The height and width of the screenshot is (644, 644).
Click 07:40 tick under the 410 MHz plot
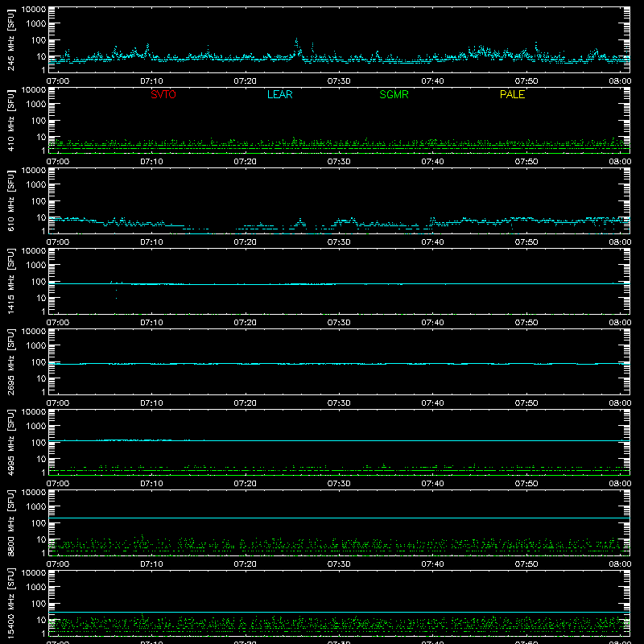pos(432,162)
